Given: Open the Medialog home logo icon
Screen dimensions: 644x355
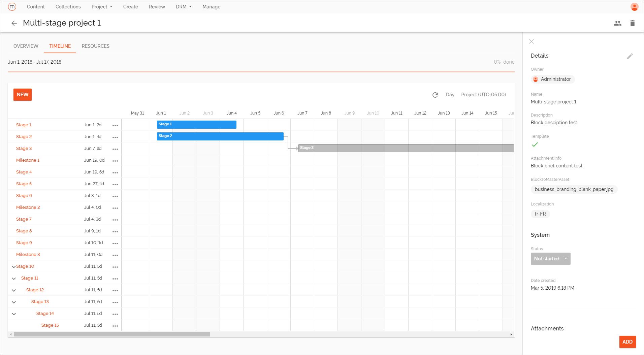Looking at the screenshot, I should tap(12, 6).
